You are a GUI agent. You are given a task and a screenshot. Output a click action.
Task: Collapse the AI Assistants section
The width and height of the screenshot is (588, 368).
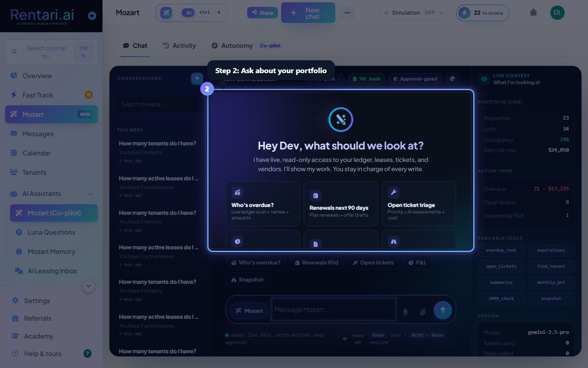[x=90, y=194]
